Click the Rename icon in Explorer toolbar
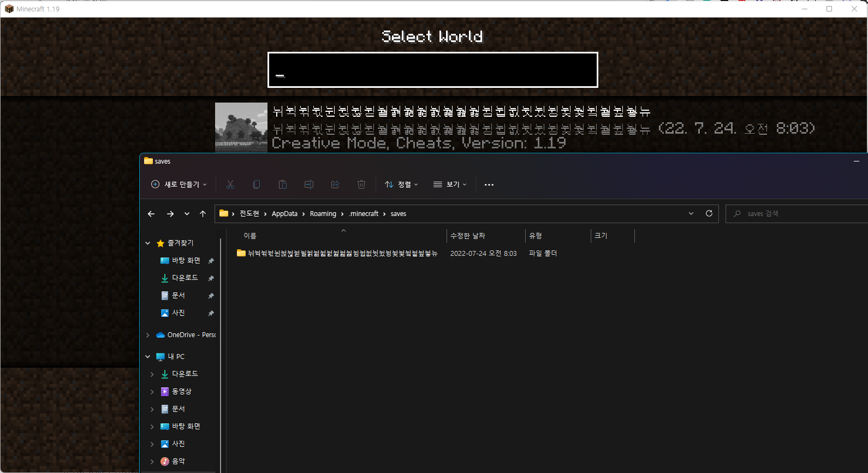This screenshot has height=473, width=868. click(309, 184)
